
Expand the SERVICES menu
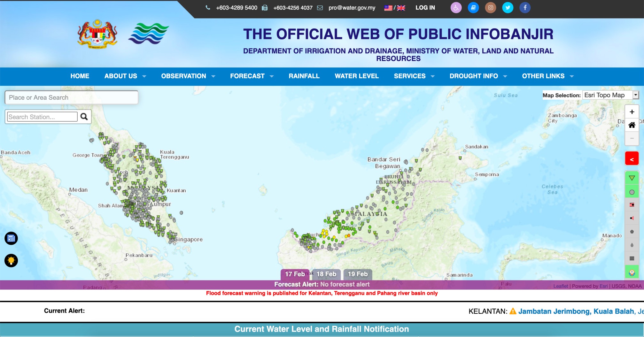click(x=414, y=76)
